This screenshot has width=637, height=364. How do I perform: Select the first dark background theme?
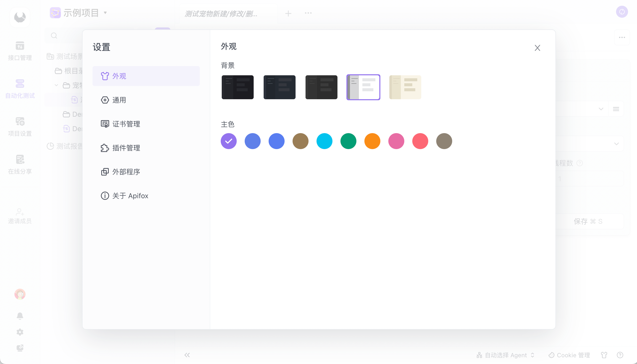tap(237, 87)
